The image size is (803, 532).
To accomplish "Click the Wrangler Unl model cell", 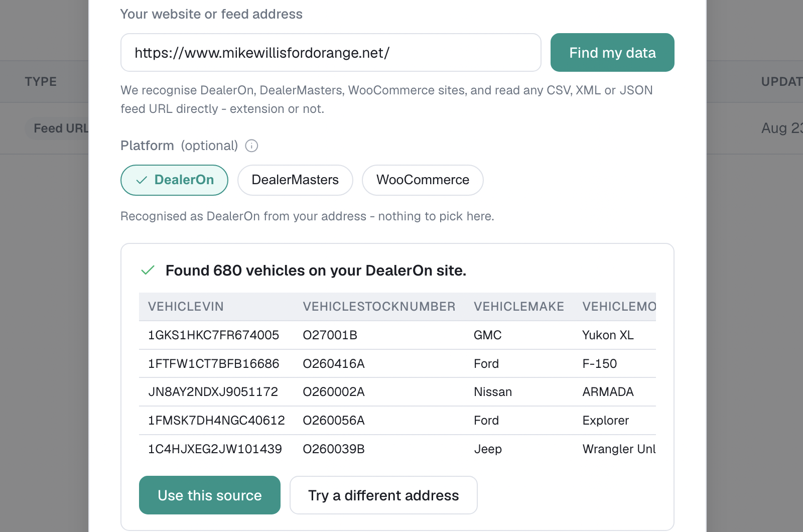I will tap(619, 449).
